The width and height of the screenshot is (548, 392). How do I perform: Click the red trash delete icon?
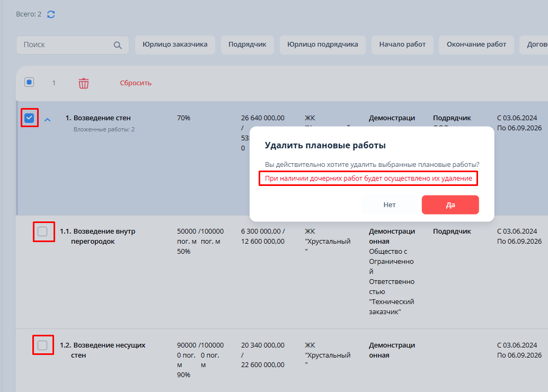tap(84, 83)
